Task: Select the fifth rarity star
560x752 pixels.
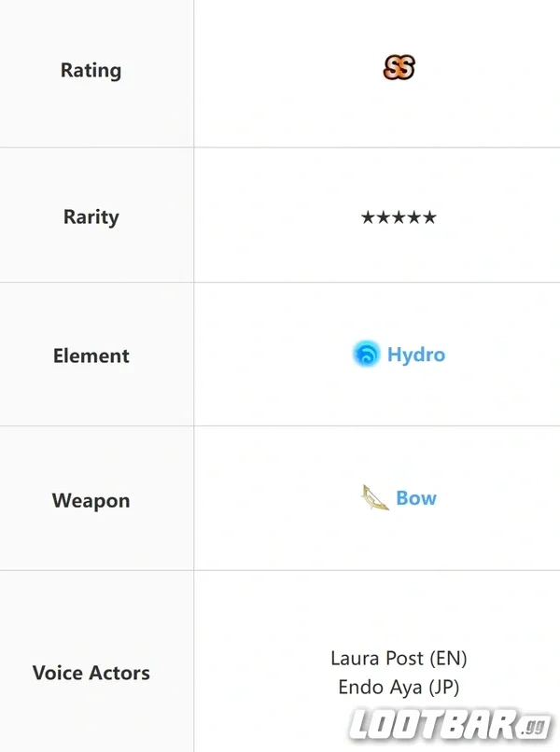Action: [x=429, y=217]
